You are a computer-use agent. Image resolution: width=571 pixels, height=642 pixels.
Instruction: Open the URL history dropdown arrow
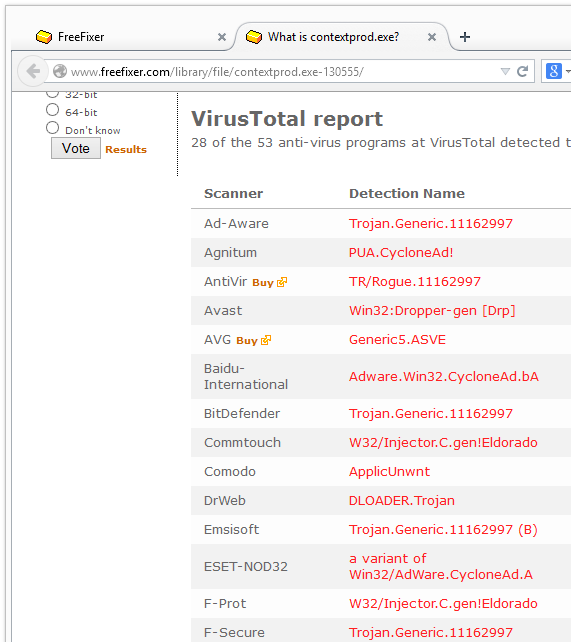505,72
